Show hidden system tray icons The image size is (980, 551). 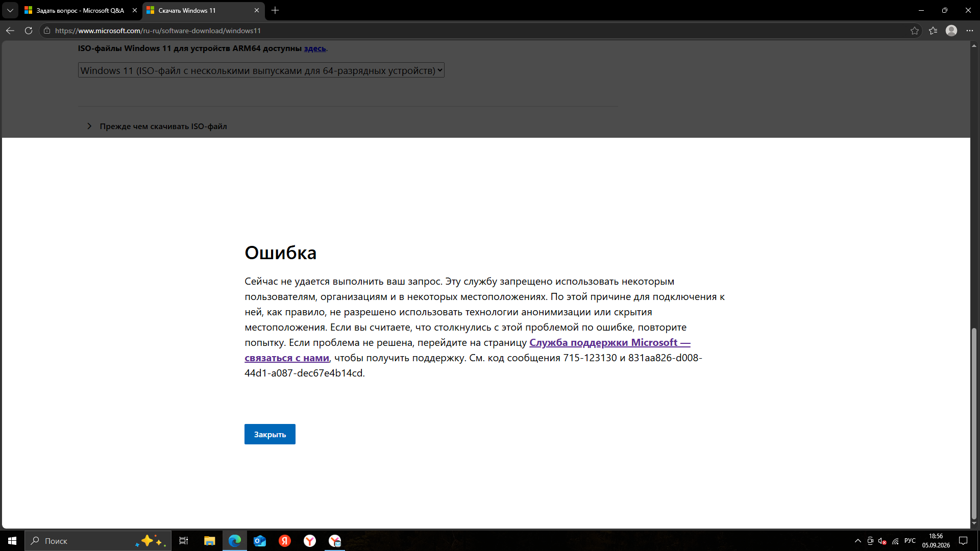[858, 541]
